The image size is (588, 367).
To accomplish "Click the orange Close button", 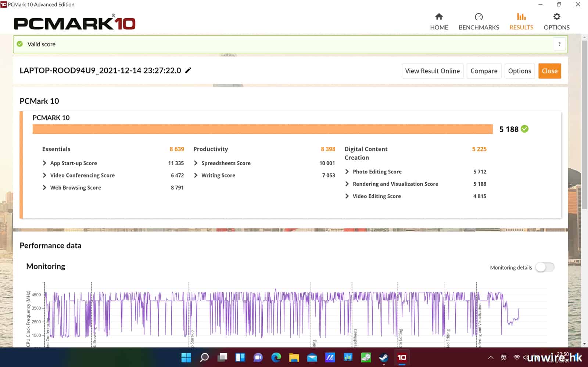I will point(549,71).
